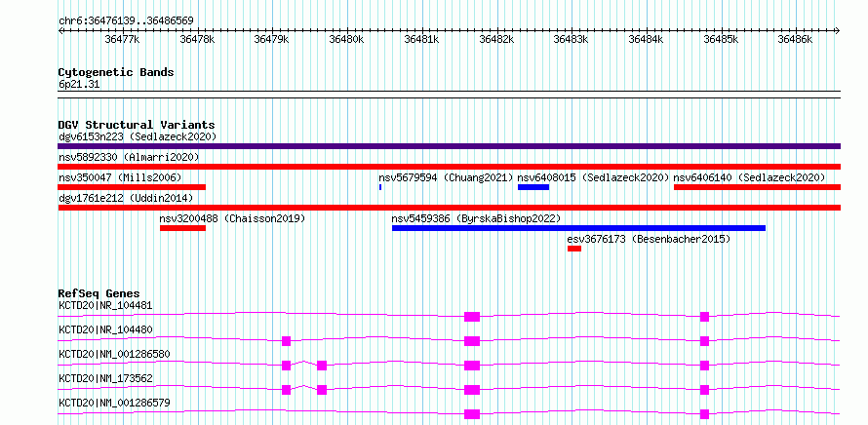
Task: Click the wide middle exon of NM_173562
Action: [x=472, y=390]
